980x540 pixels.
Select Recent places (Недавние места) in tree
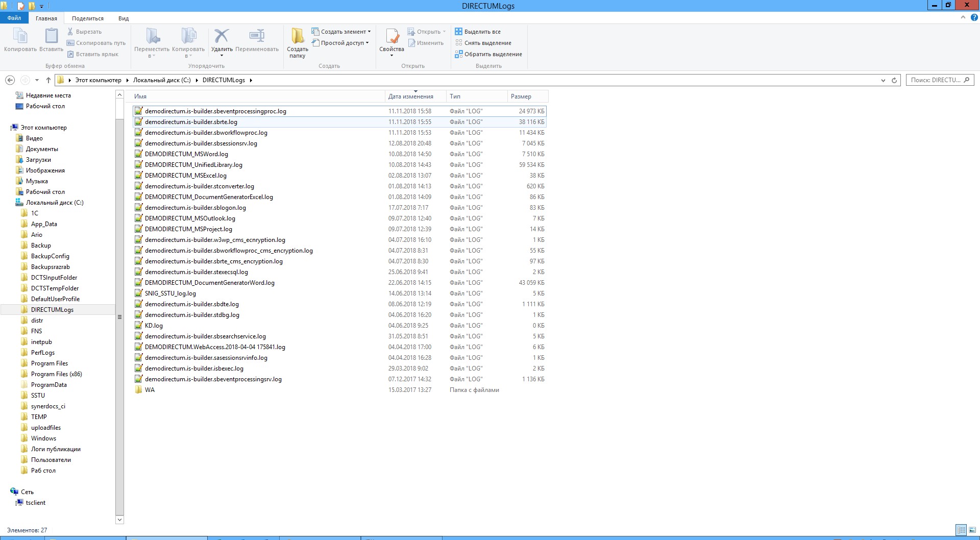coord(48,95)
